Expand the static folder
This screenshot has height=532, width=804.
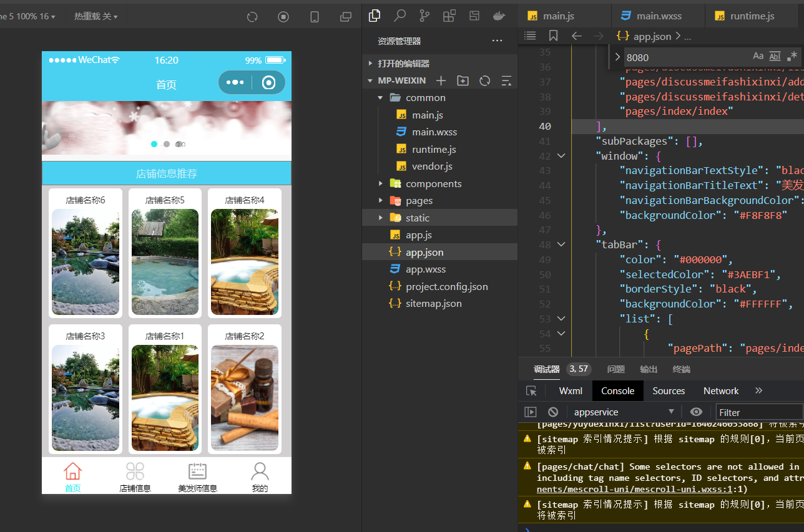click(380, 218)
